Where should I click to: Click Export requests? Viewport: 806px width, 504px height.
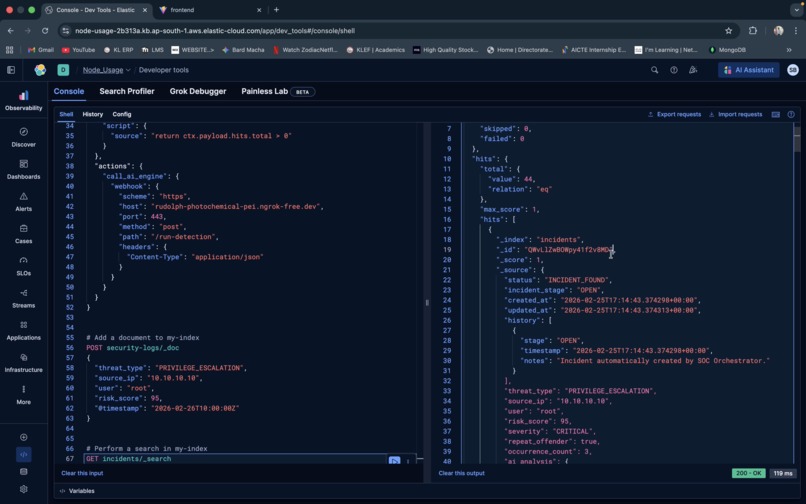674,114
